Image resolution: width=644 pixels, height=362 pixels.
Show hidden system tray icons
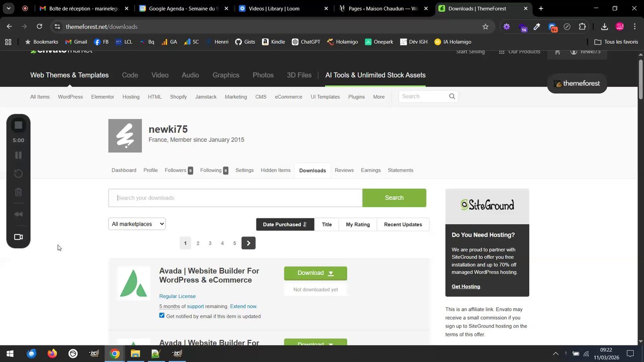click(555, 354)
